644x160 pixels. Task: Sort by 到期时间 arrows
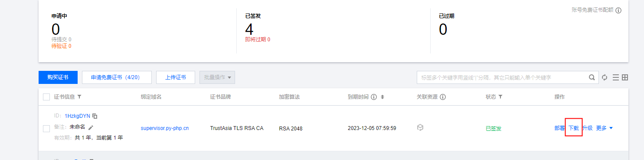point(382,97)
